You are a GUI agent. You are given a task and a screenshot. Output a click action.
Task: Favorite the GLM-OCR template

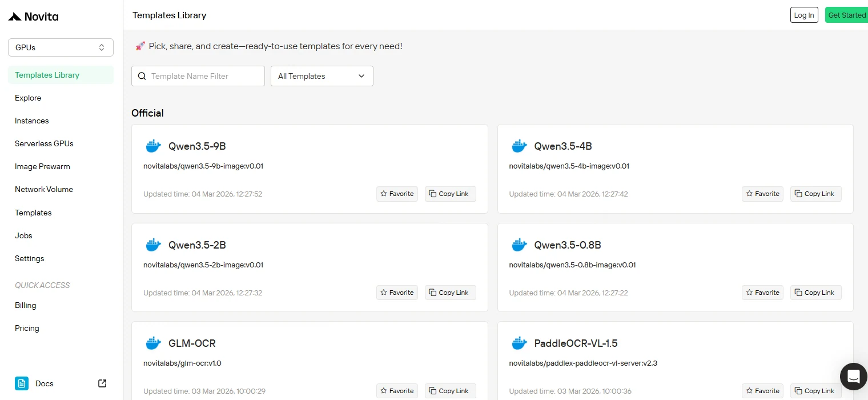click(397, 391)
